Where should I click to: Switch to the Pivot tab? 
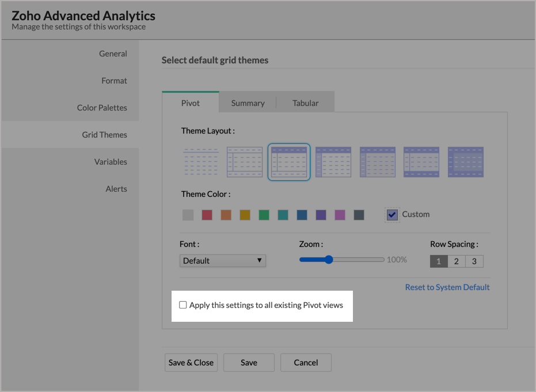pos(191,102)
